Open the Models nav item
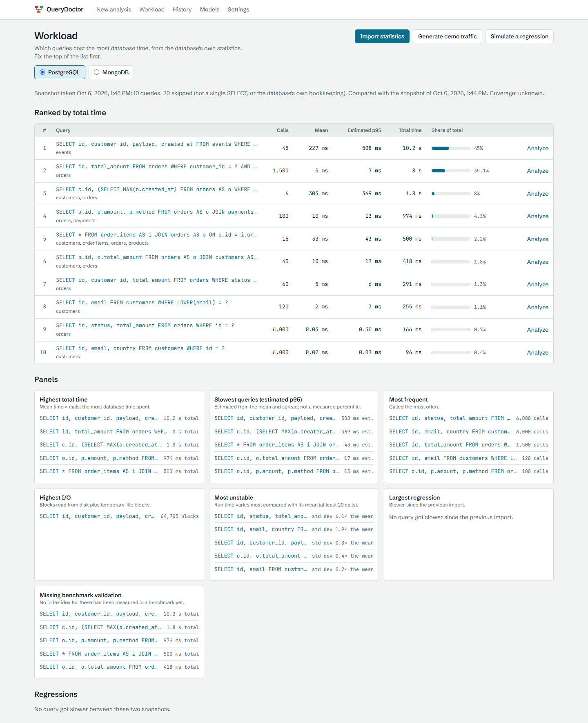588x723 pixels. pyautogui.click(x=209, y=9)
